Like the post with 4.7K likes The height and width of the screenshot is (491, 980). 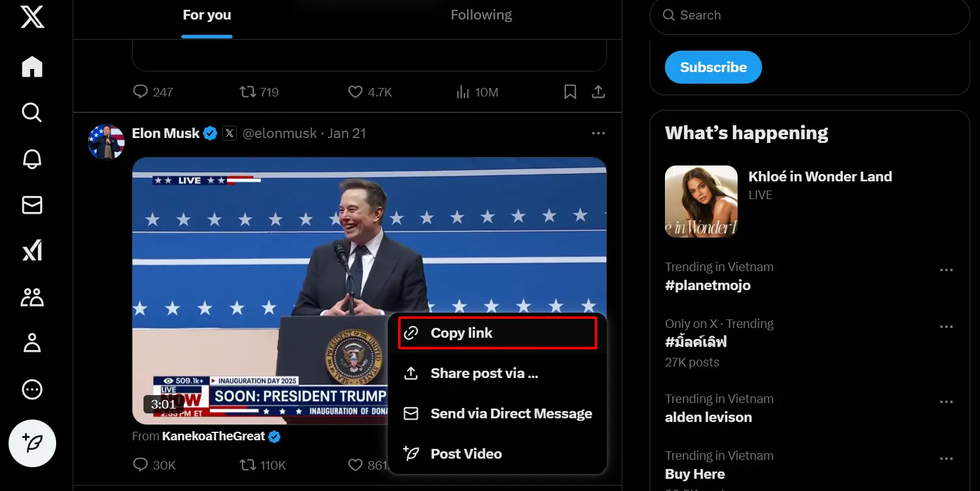pyautogui.click(x=355, y=92)
